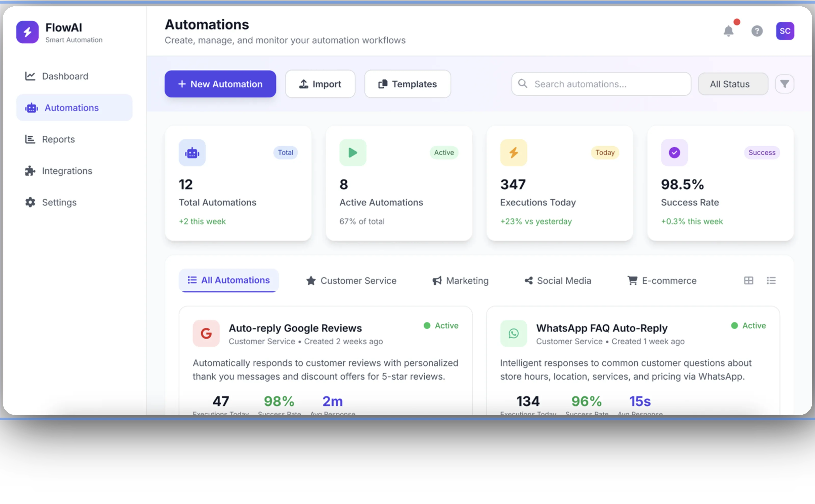Viewport: 815px width, 504px height.
Task: Open the All Status dropdown
Action: click(733, 84)
